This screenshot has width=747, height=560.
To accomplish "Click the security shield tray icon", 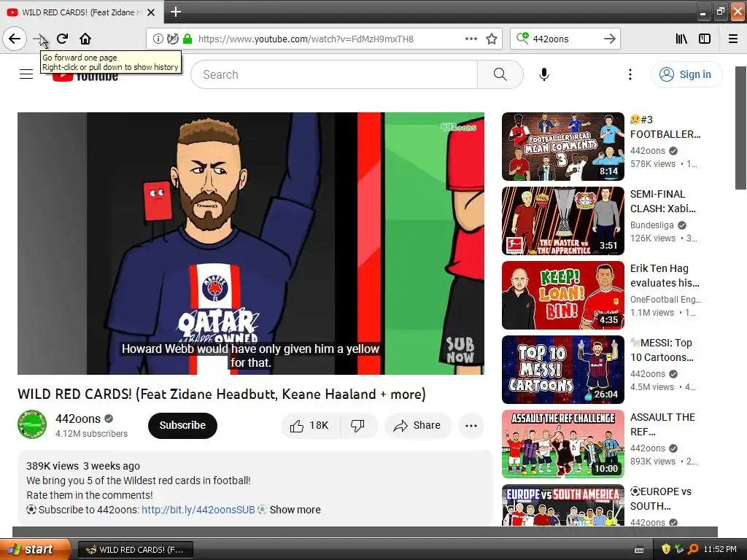I will coord(666,549).
